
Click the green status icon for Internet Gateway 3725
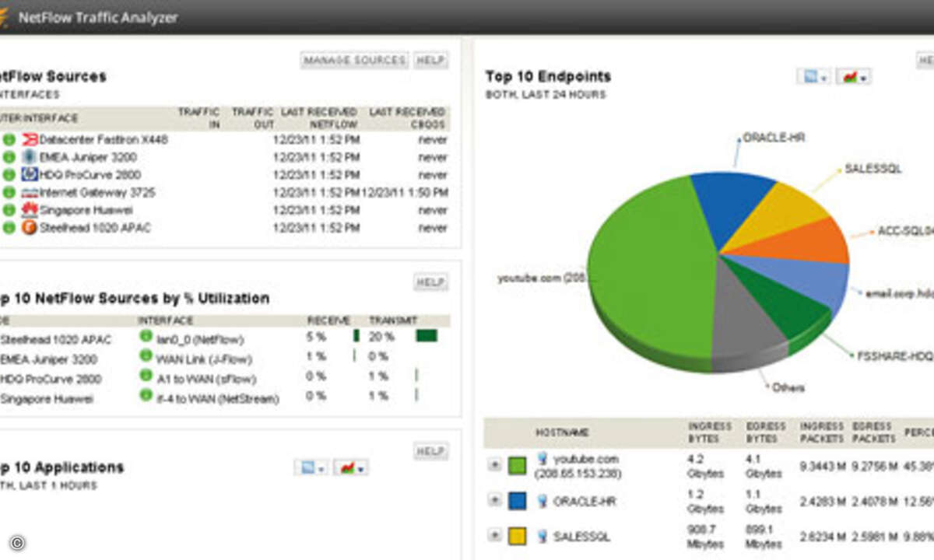9,192
